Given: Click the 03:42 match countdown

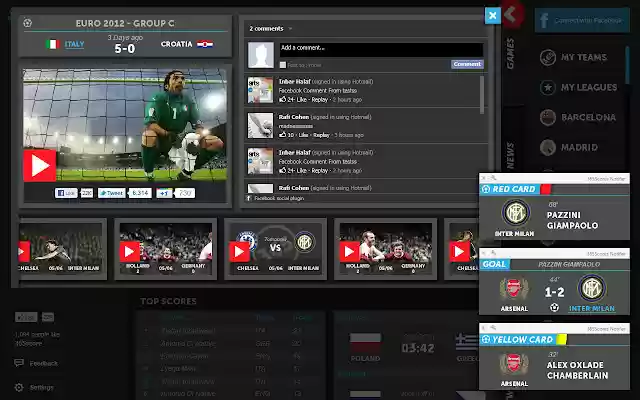Looking at the screenshot, I should coord(418,348).
